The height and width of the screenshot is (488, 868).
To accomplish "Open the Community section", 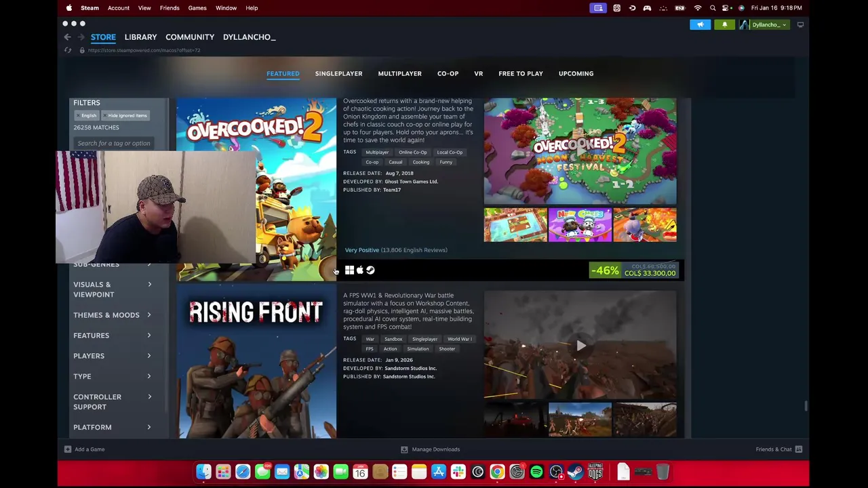I will click(190, 37).
